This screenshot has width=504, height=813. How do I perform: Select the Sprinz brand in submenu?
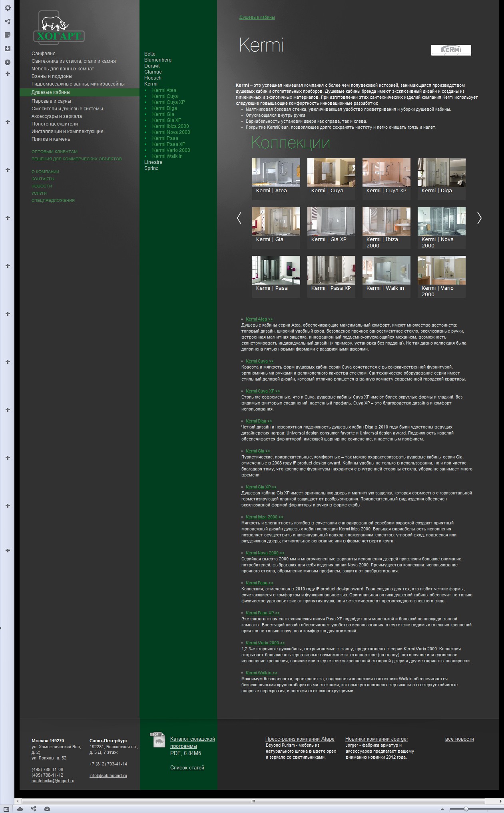coord(151,168)
